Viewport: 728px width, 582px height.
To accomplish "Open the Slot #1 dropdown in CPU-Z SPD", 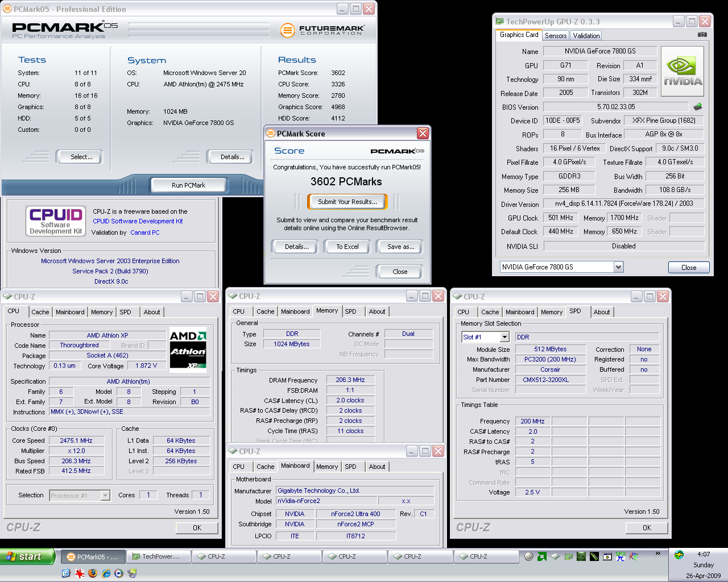I will click(x=504, y=337).
